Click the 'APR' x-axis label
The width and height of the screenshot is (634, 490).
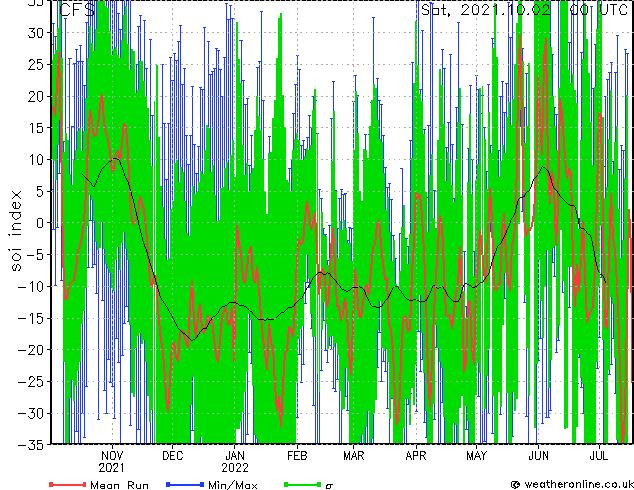tap(416, 456)
